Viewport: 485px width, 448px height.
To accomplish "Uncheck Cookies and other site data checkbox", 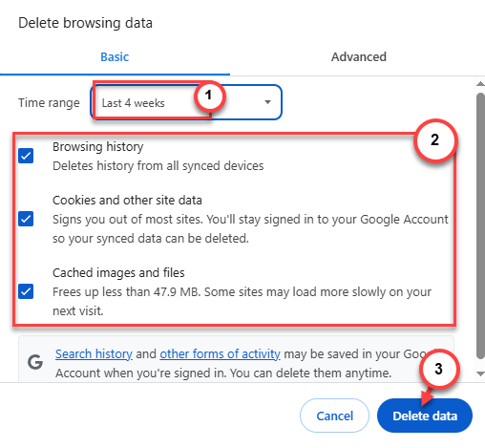I will click(x=26, y=219).
